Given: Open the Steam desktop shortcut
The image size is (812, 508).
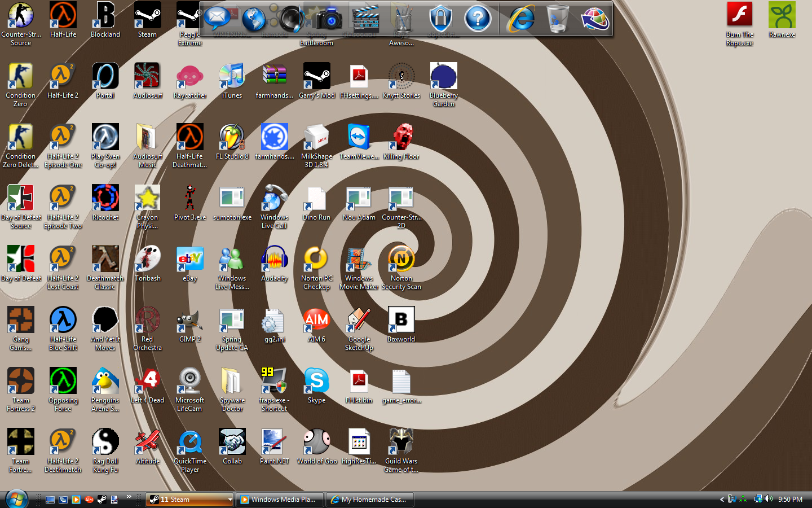Looking at the screenshot, I should point(148,20).
